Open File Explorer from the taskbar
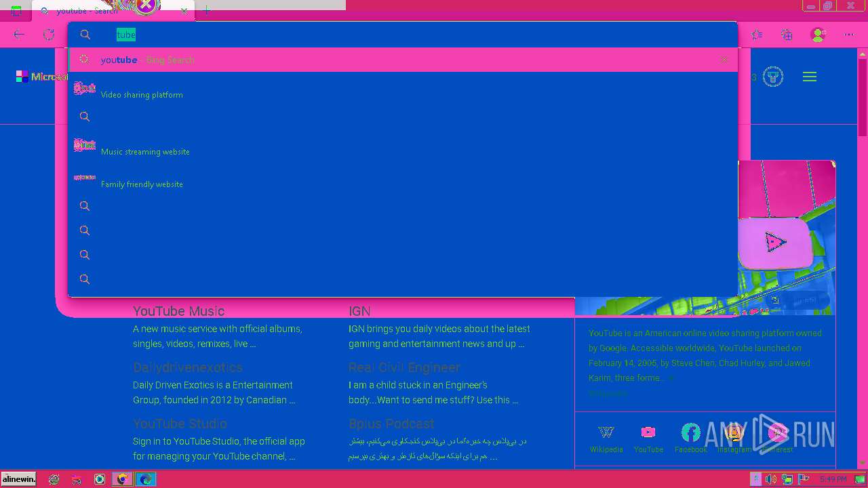The width and height of the screenshot is (868, 488). tap(77, 479)
